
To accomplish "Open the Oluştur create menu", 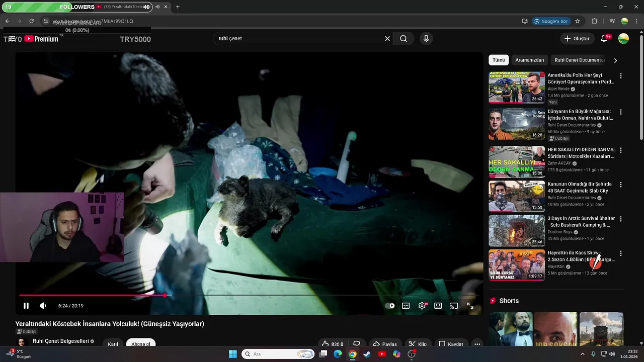I will click(577, 39).
